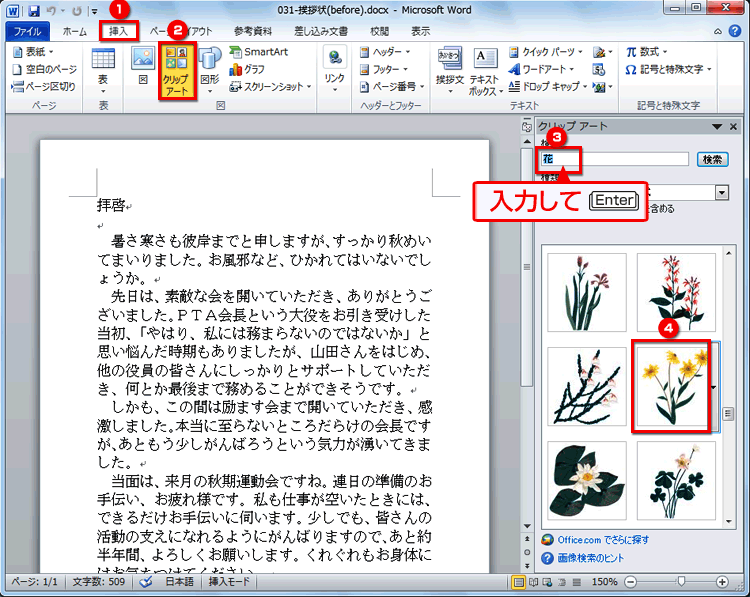
Task: Switch to Draft view in status bar
Action: point(577,582)
